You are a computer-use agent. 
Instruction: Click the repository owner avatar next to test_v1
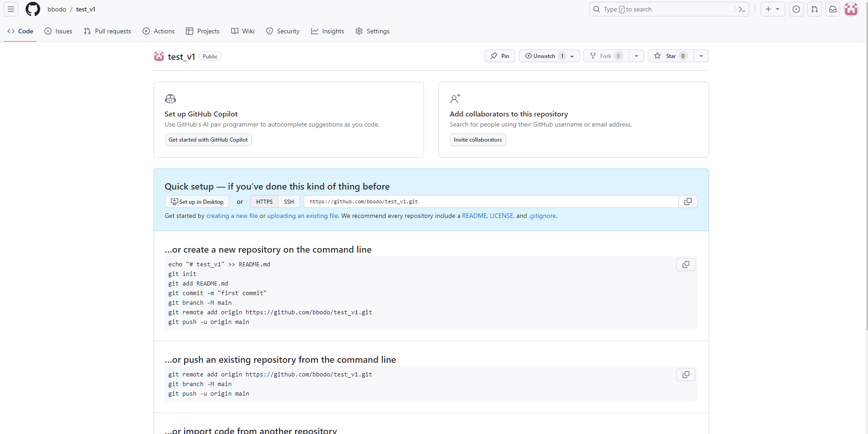pyautogui.click(x=159, y=56)
